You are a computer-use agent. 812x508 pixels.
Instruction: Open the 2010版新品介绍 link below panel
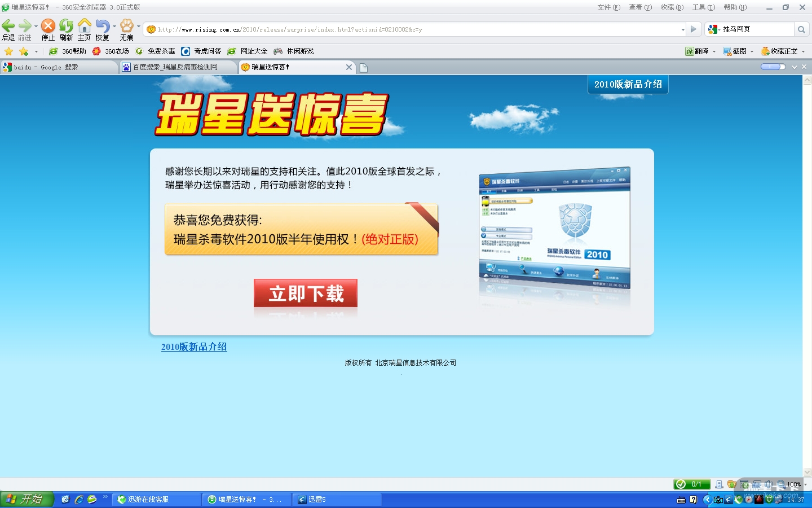(x=194, y=347)
